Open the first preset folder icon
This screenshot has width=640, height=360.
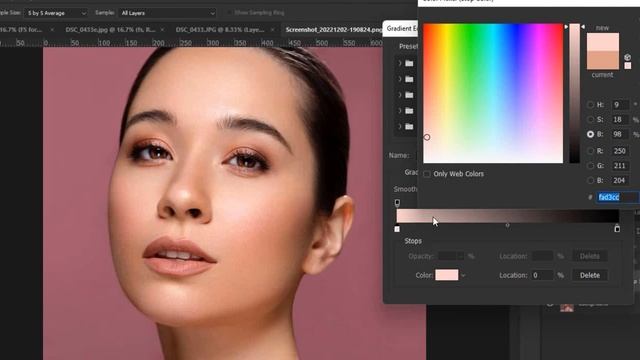point(409,63)
